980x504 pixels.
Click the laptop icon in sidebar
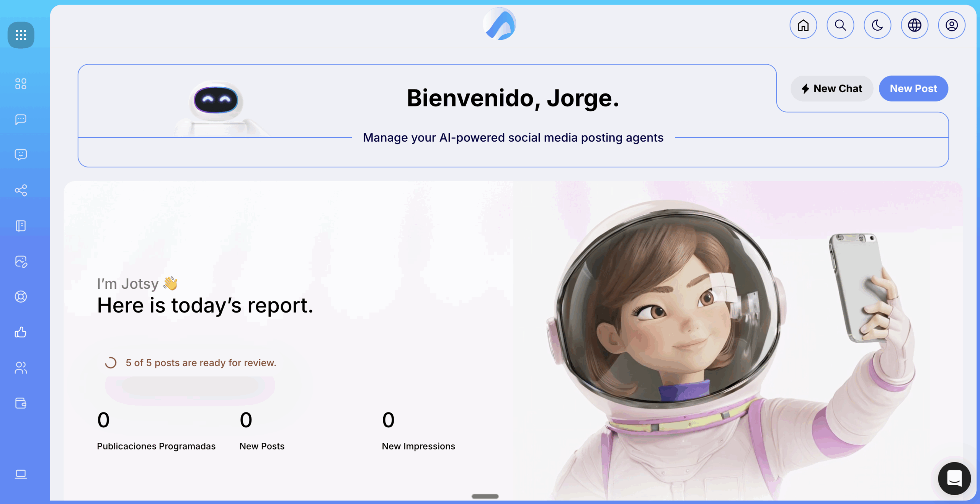tap(21, 474)
